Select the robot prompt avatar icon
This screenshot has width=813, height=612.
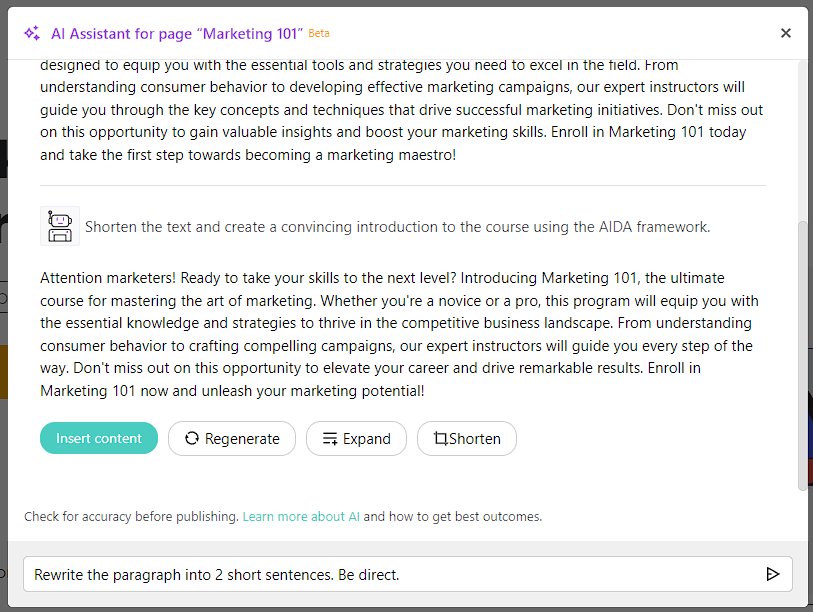click(x=59, y=226)
